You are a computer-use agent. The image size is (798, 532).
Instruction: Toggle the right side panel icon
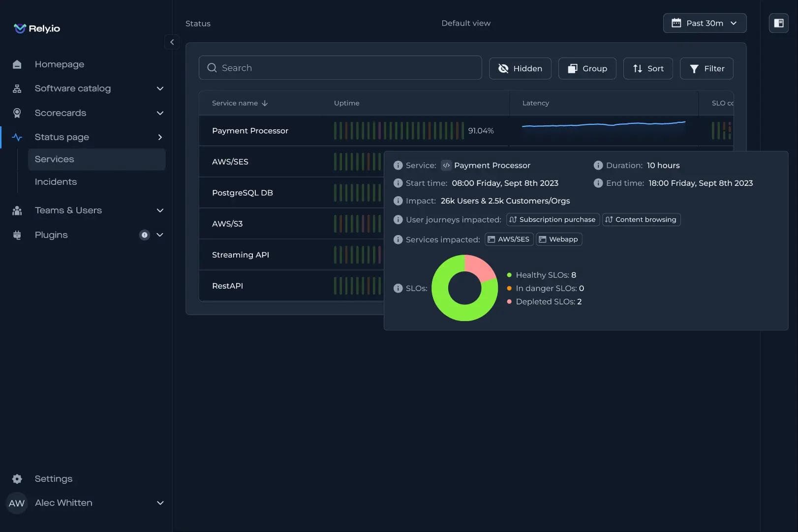point(778,23)
